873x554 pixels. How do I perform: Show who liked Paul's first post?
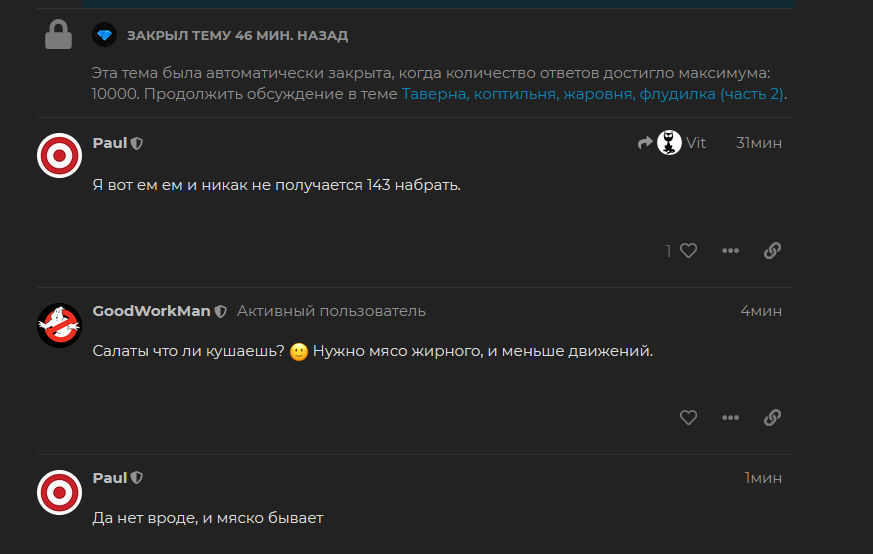pyautogui.click(x=669, y=251)
